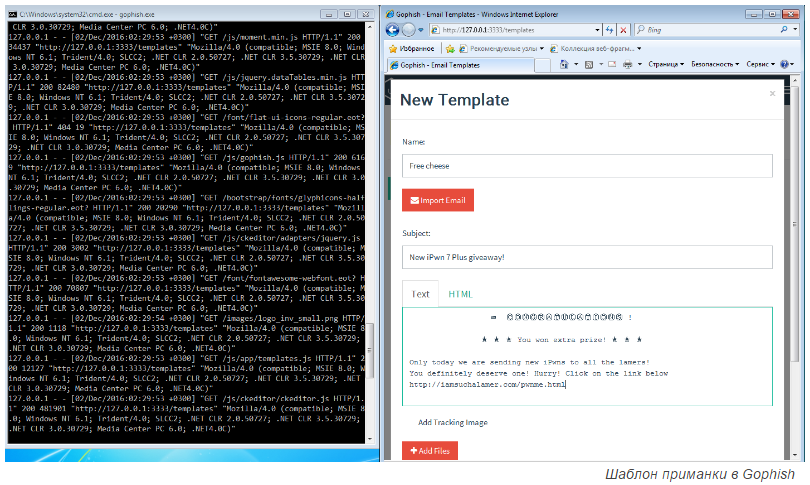Click the Forward navigation button in Internet Explorer
Screen dimensions: 810x485
pos(408,30)
